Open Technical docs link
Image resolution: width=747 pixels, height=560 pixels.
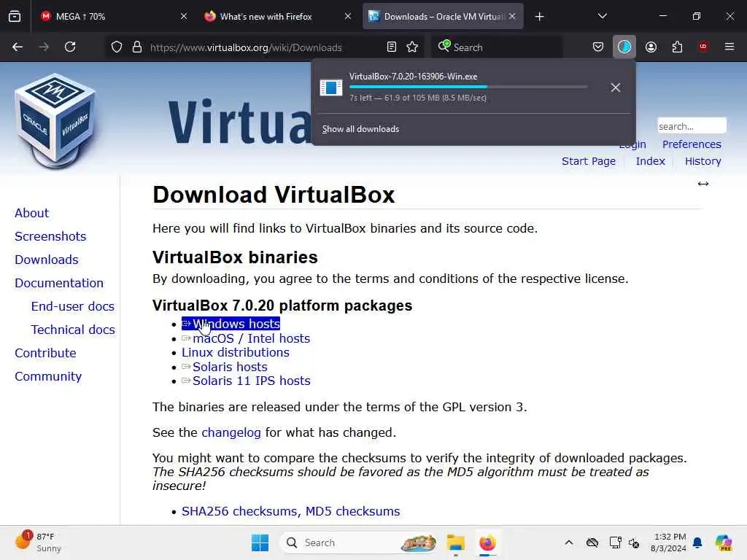tap(73, 330)
